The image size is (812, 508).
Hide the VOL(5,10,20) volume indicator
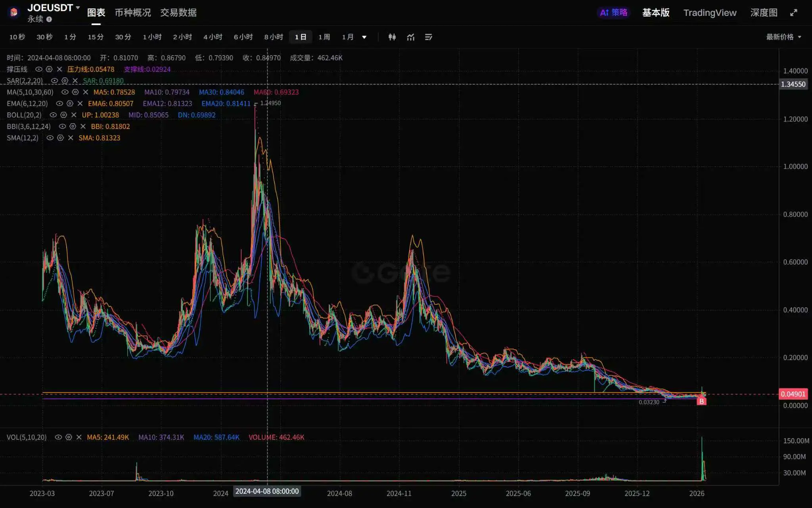58,437
